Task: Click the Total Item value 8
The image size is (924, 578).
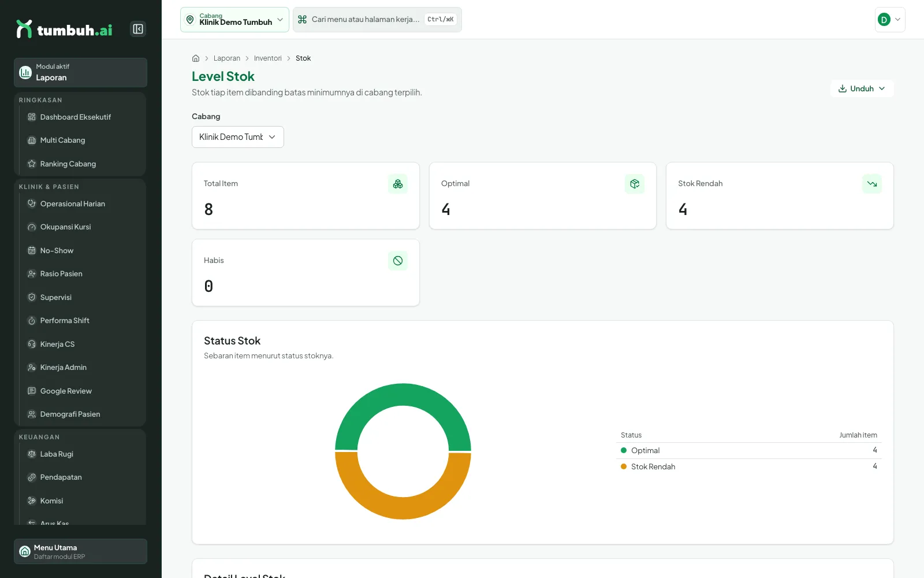Action: point(208,209)
